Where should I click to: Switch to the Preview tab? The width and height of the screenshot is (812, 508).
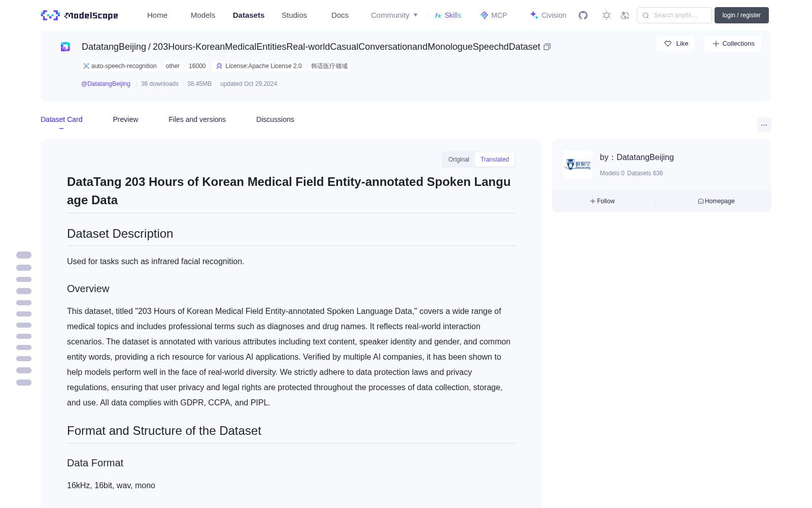point(125,119)
